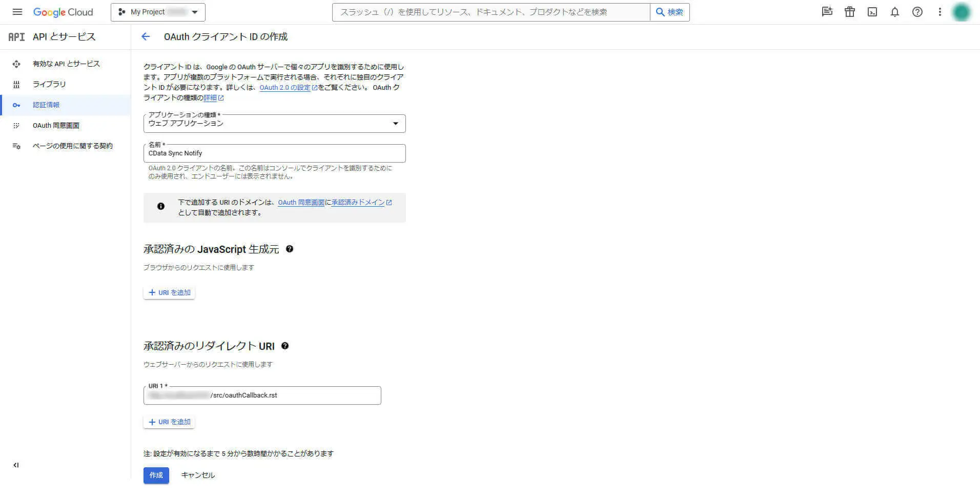Open the 承認済みドメイン link
Viewport: 980px width, 496px height.
361,203
